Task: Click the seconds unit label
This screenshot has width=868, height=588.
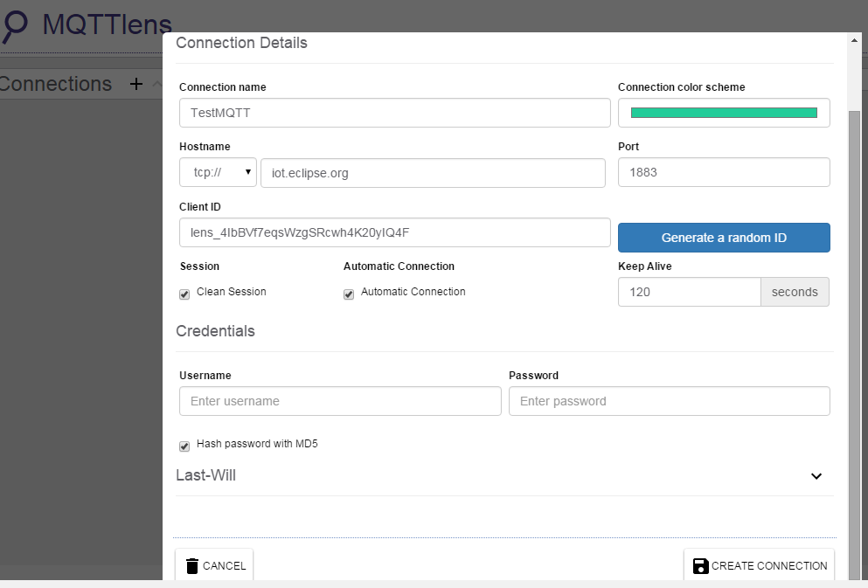Action: tap(795, 292)
